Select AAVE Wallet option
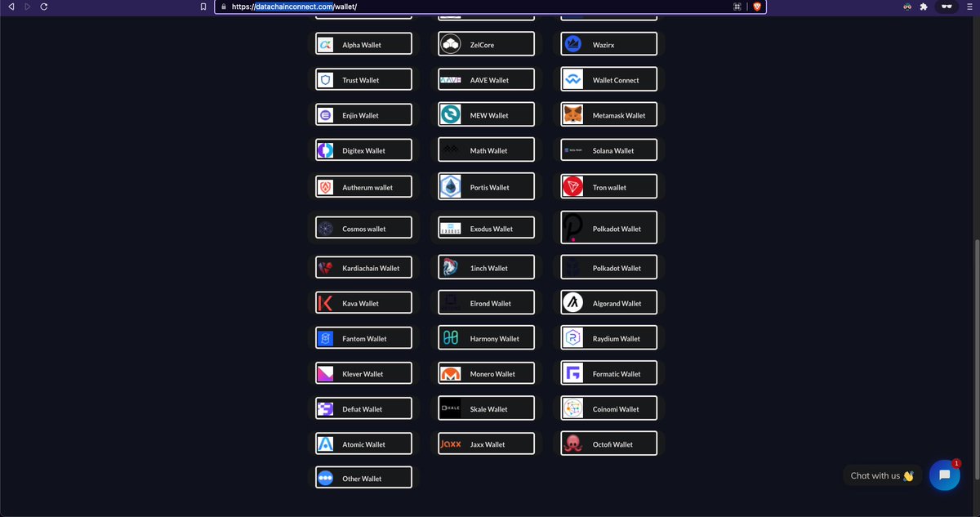The width and height of the screenshot is (980, 517). pyautogui.click(x=486, y=80)
